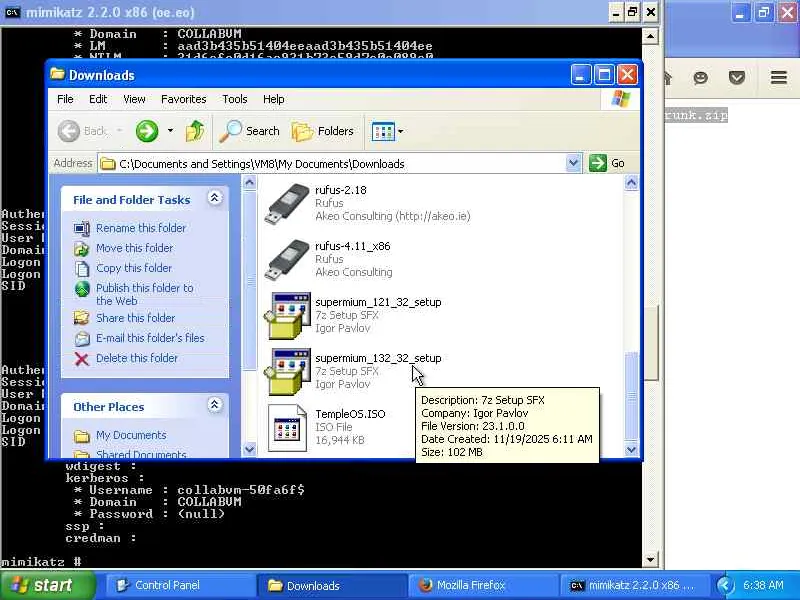Click the Share this folder icon
800x600 pixels.
[82, 318]
